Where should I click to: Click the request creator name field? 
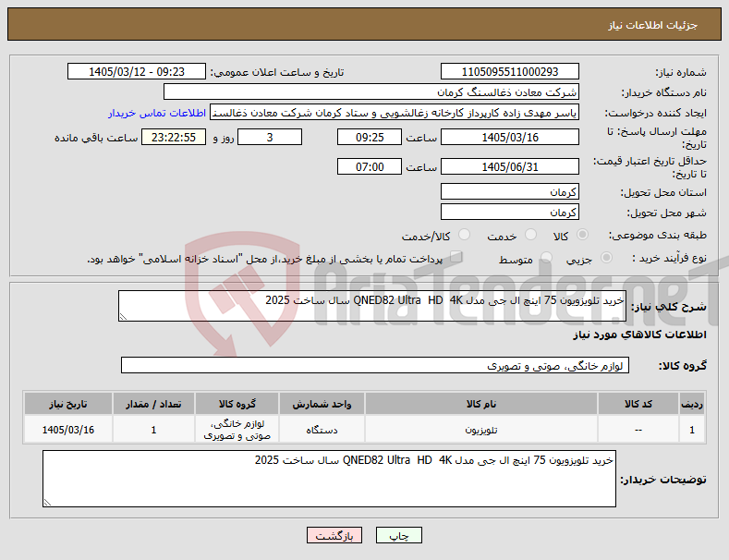point(395,112)
